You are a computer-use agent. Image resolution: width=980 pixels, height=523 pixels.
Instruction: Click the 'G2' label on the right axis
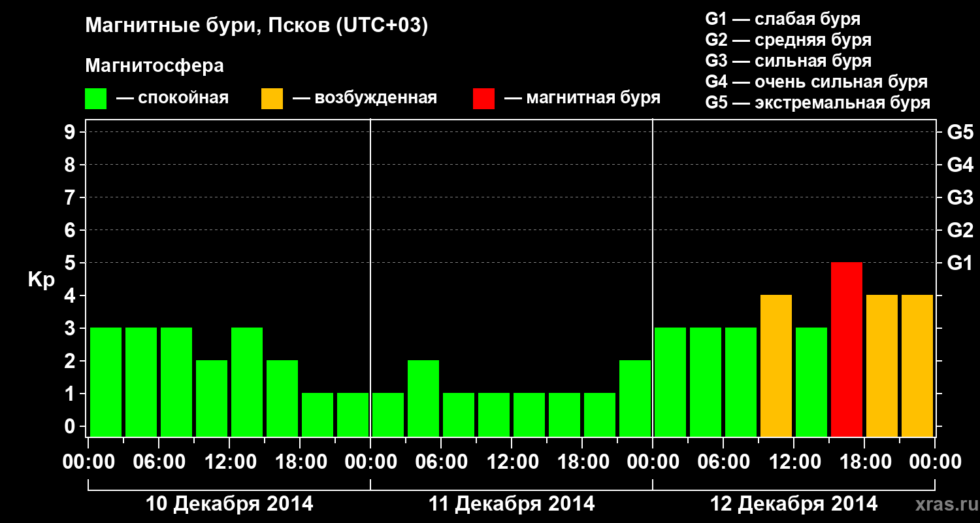pos(960,230)
